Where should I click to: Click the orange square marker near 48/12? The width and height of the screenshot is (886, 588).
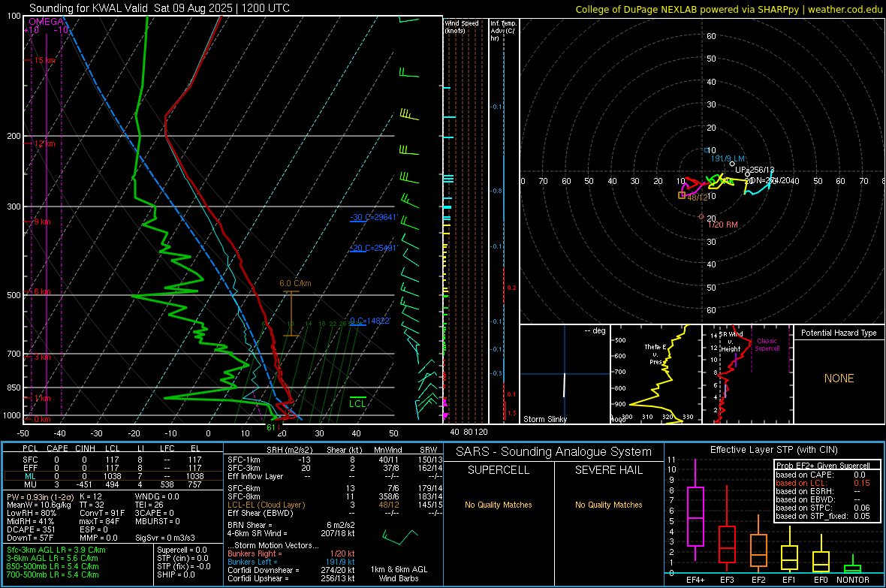(x=682, y=195)
